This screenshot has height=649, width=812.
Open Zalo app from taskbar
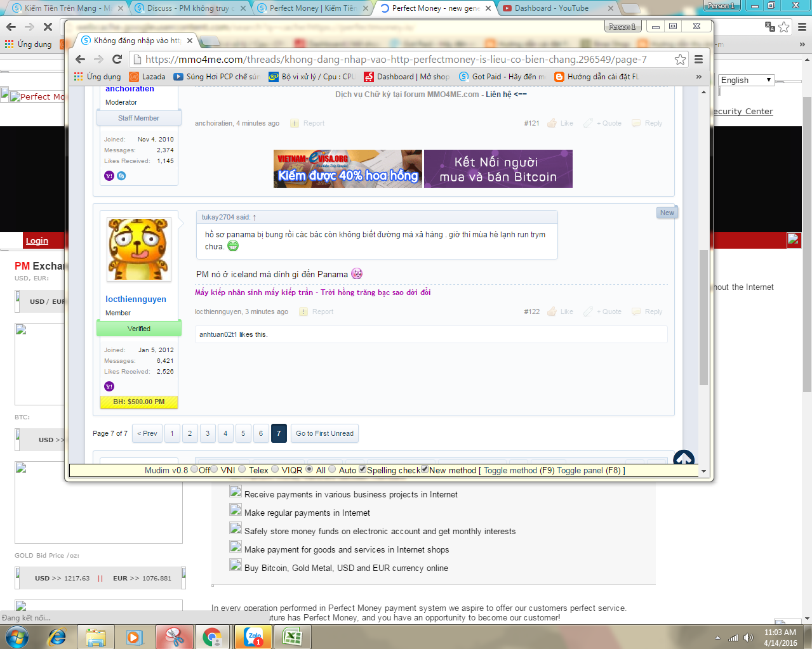pyautogui.click(x=254, y=637)
